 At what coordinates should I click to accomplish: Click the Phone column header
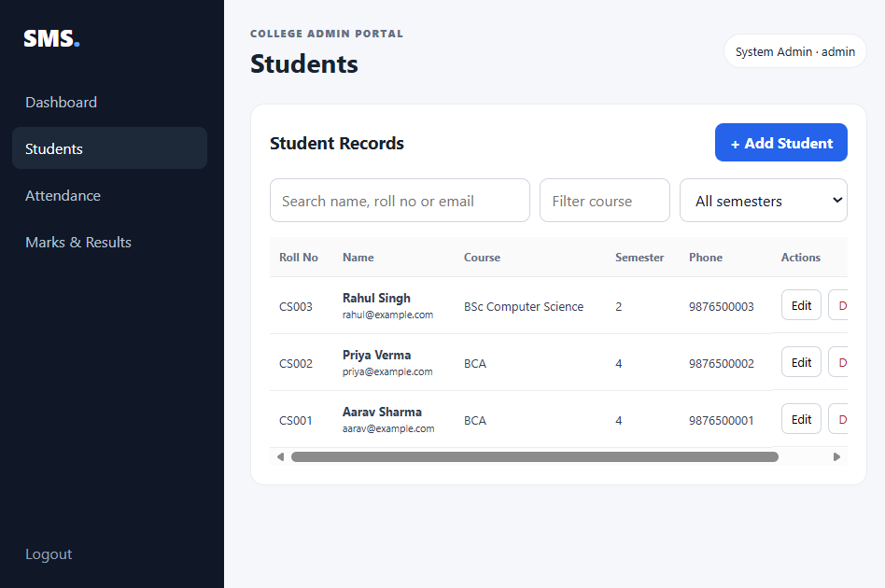[706, 258]
